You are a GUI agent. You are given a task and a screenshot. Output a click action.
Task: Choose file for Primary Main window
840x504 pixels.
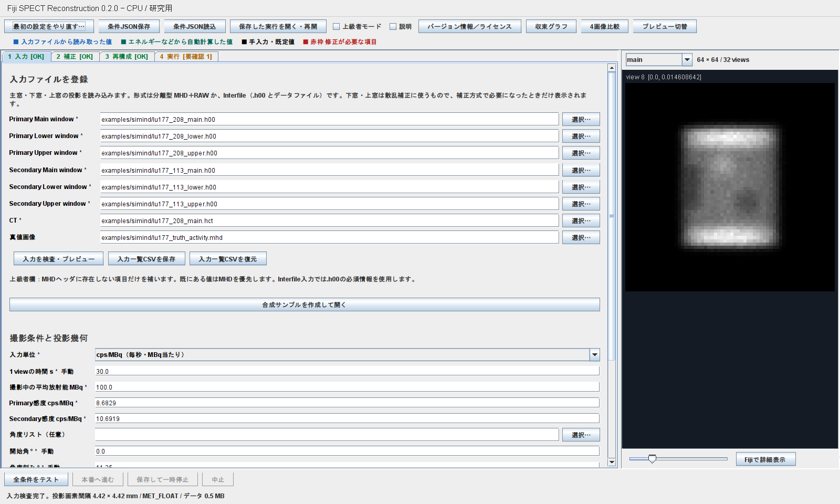(x=581, y=119)
